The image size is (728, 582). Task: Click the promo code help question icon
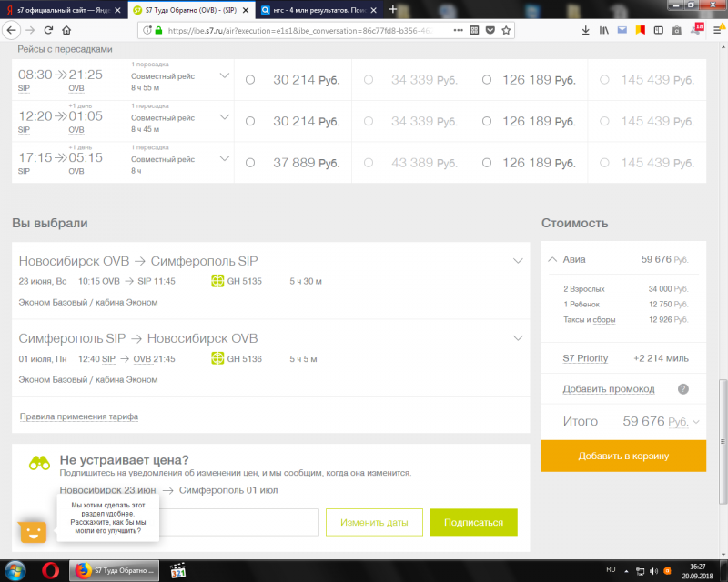[683, 389]
